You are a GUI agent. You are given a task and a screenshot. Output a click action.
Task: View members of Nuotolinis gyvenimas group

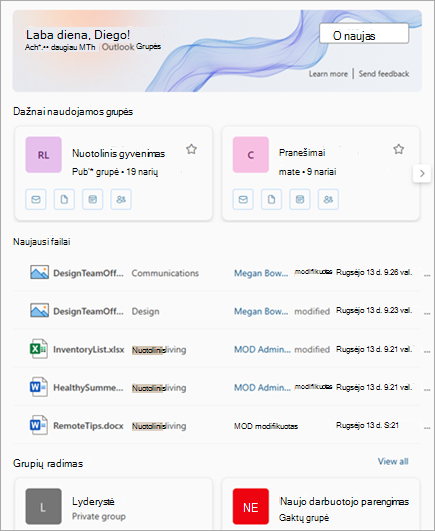[x=121, y=199]
